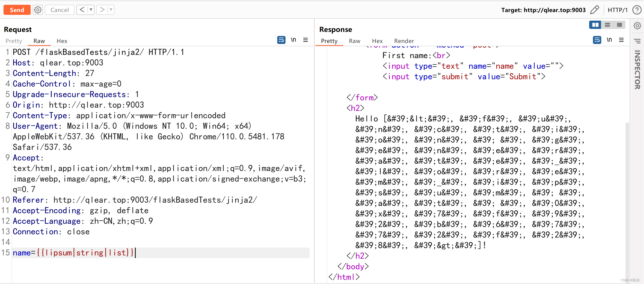
Task: Click the input type="submit" tag in response
Action: pyautogui.click(x=464, y=76)
